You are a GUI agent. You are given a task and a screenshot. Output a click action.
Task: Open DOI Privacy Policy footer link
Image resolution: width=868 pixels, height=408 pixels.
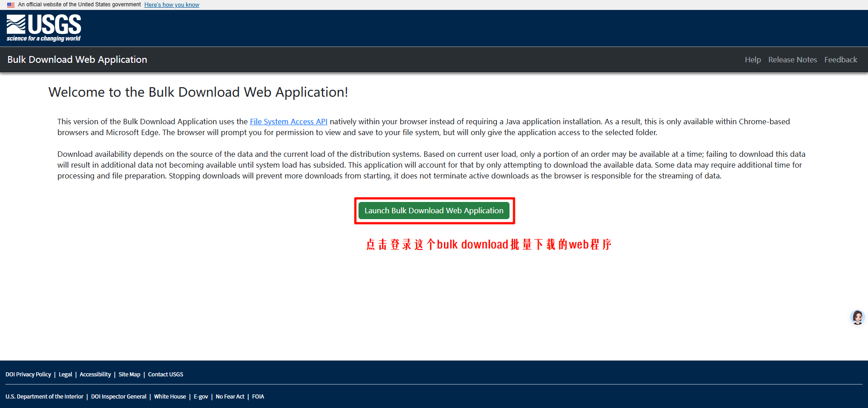click(28, 375)
